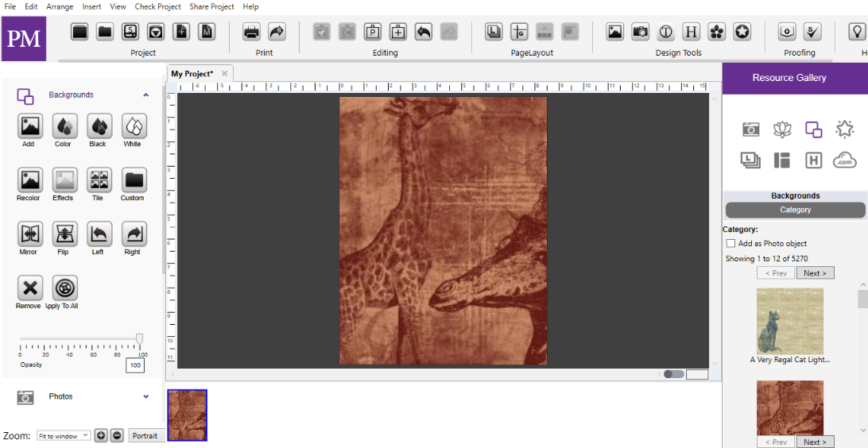Select the overlapping squares backgrounds icon in gallery
The height and width of the screenshot is (448, 868).
click(x=813, y=129)
